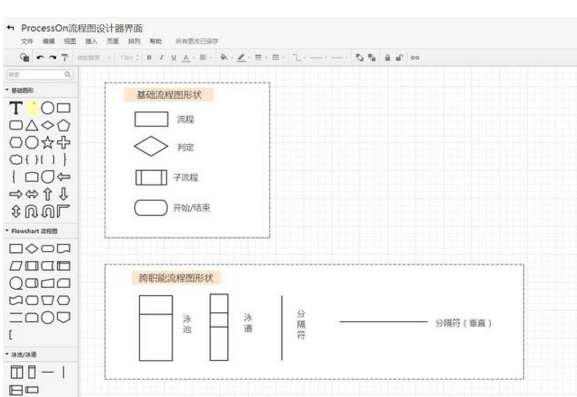Choose the triangle shape from palette
The height and width of the screenshot is (397, 577).
32,125
